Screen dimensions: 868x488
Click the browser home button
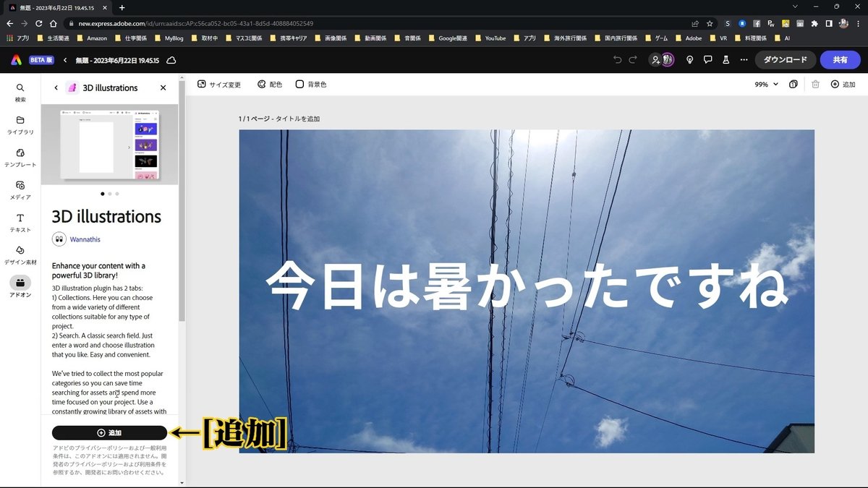coord(55,23)
